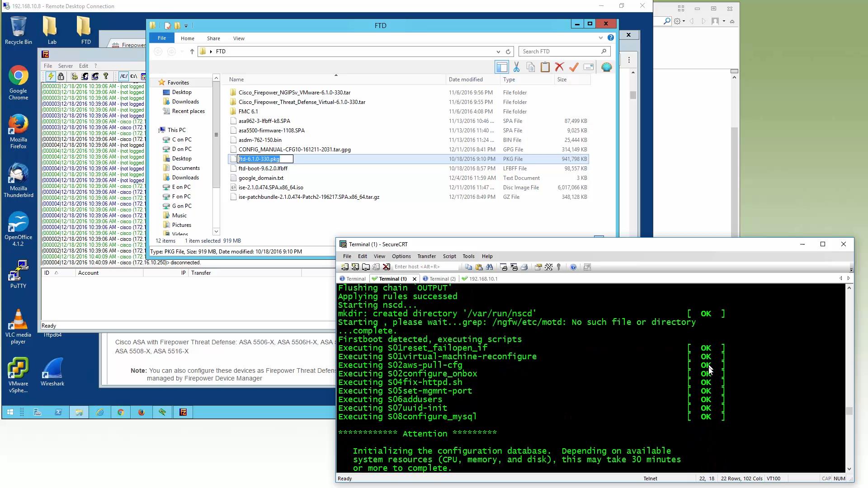Select ise-2.1.0.474.SPA.x86_64.iso file
This screenshot has width=868, height=488.
point(271,188)
